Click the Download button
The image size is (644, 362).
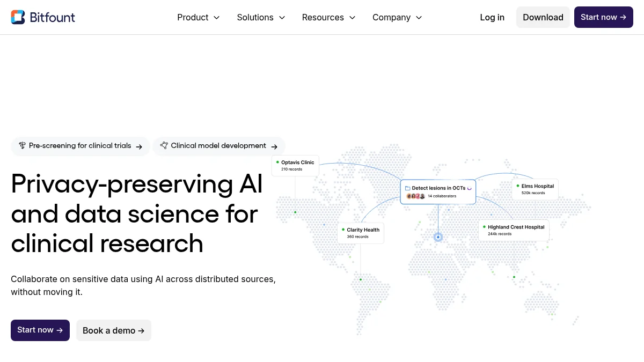click(x=543, y=17)
